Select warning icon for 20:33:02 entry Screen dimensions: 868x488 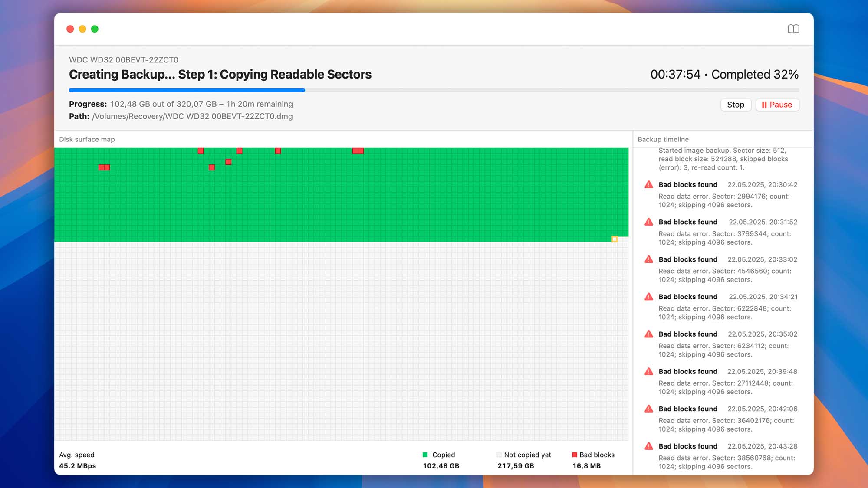point(649,259)
